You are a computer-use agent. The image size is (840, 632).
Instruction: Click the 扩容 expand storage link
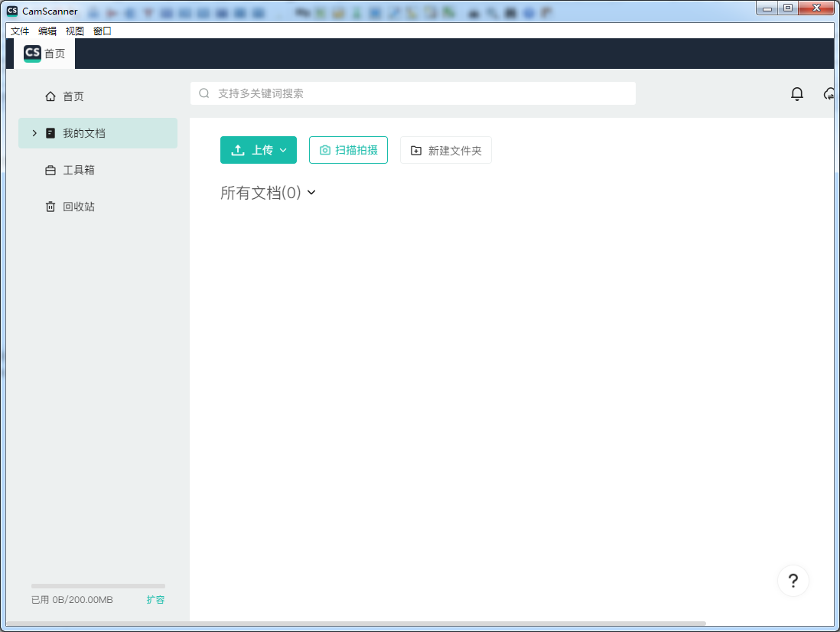point(155,600)
